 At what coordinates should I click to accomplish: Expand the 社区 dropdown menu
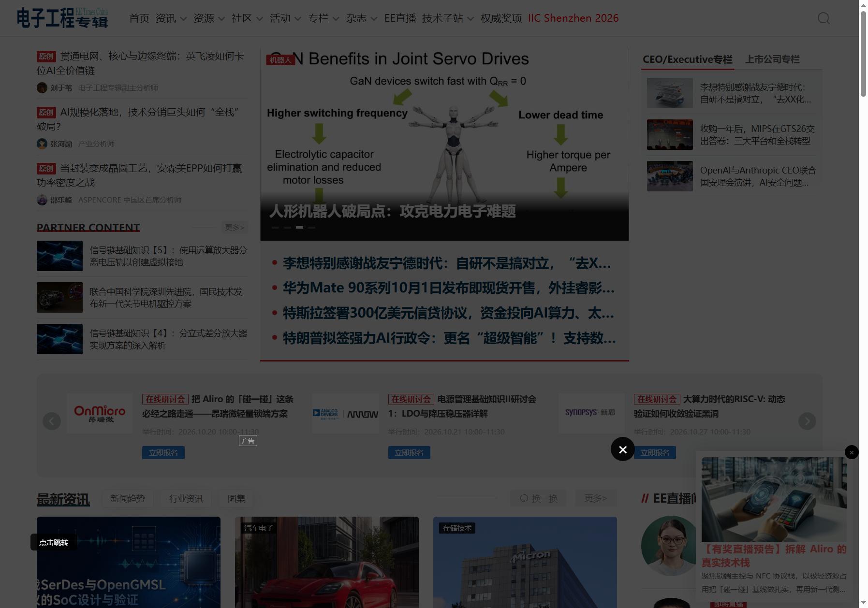pos(248,18)
